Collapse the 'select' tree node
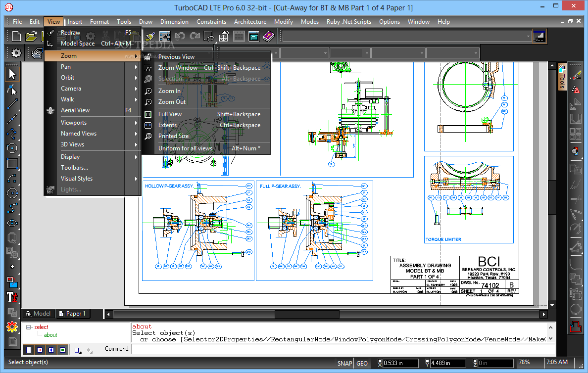The width and height of the screenshot is (588, 373). (29, 327)
